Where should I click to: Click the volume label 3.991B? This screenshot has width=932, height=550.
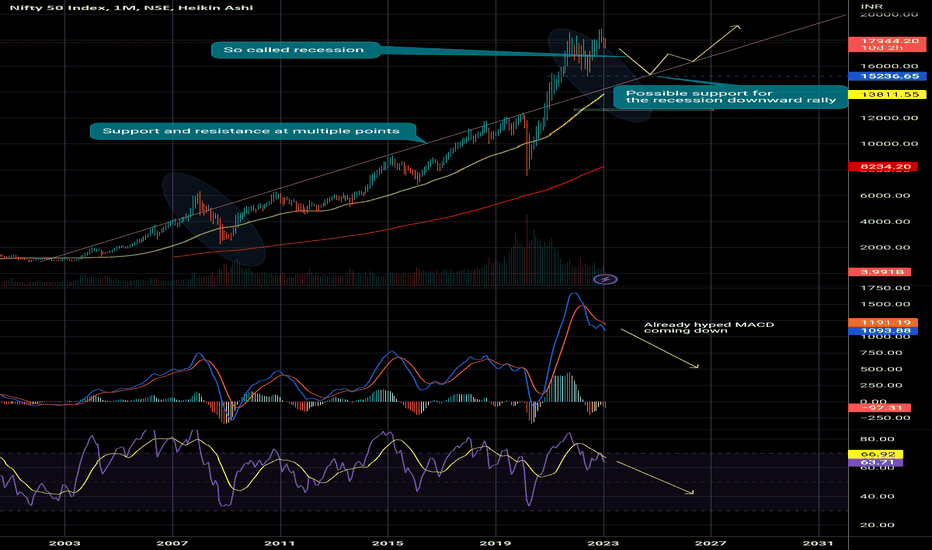[880, 272]
